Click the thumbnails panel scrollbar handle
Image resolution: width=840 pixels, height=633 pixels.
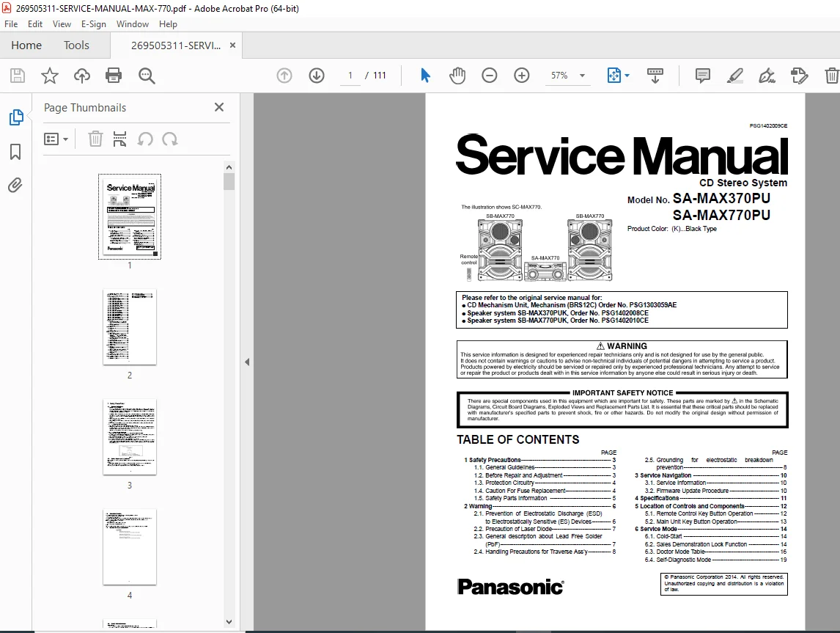point(229,182)
